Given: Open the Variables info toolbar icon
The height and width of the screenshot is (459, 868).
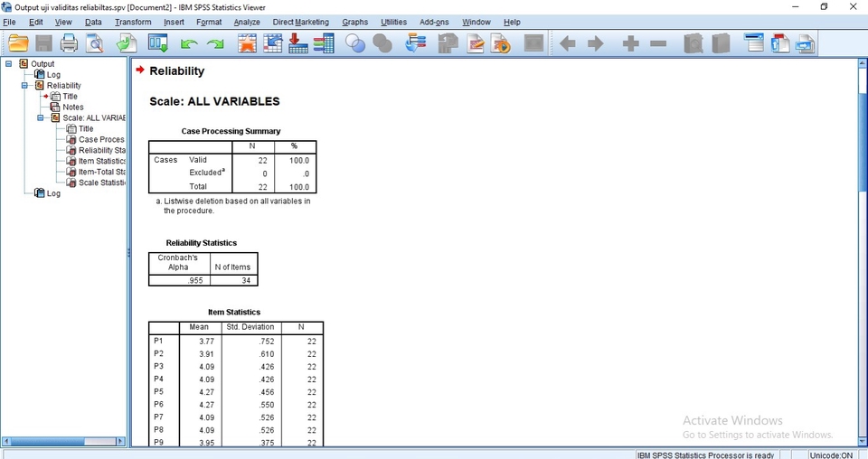Looking at the screenshot, I should tap(324, 43).
